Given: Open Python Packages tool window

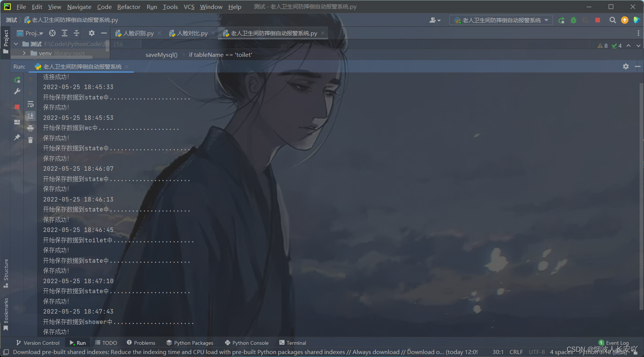Looking at the screenshot, I should [189, 343].
